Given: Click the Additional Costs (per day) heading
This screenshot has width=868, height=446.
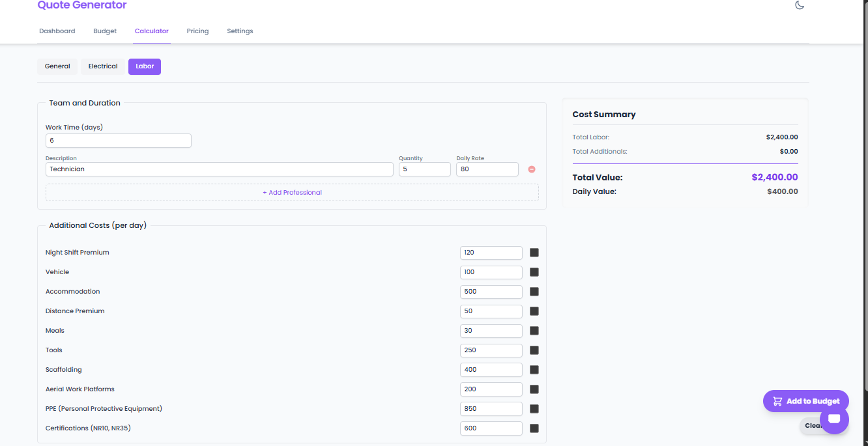Looking at the screenshot, I should pyautogui.click(x=98, y=225).
